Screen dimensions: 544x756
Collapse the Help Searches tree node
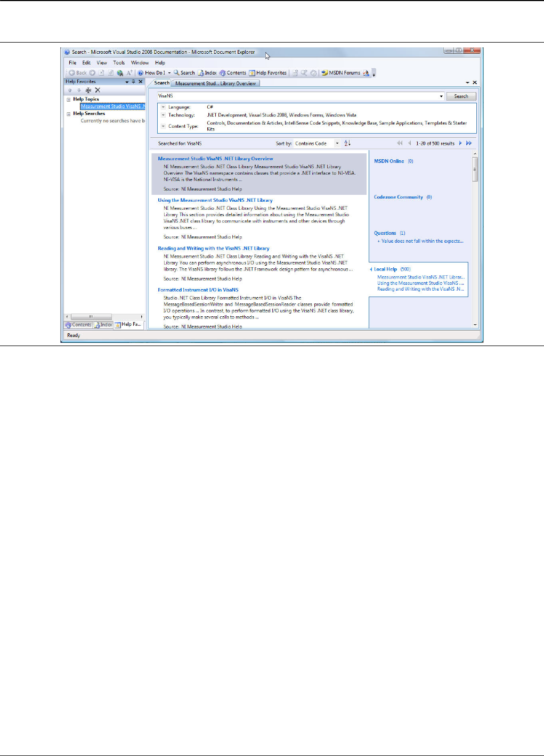coord(68,114)
